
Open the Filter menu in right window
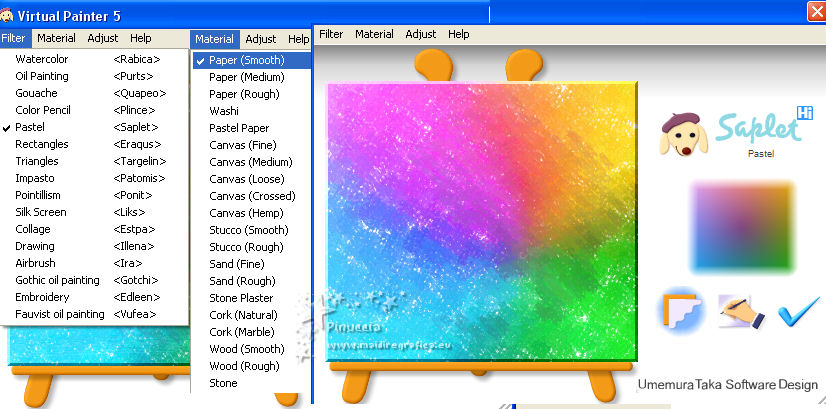point(331,34)
